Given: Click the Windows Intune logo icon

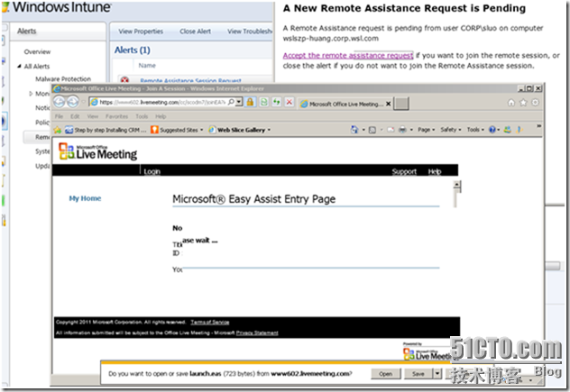Looking at the screenshot, I should click(x=5, y=7).
